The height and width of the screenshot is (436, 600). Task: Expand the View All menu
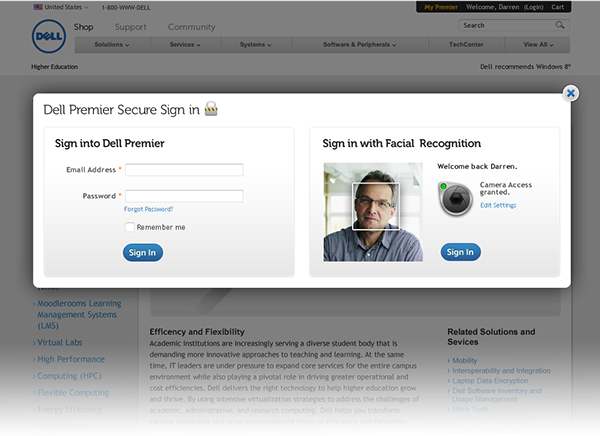[538, 45]
